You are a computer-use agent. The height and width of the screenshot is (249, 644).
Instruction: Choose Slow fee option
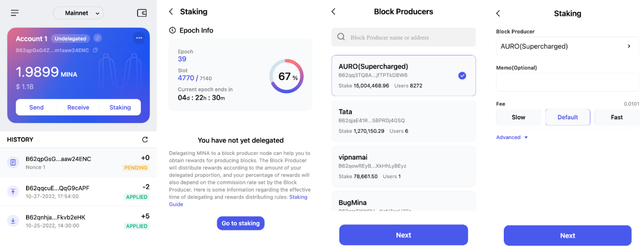(x=518, y=117)
